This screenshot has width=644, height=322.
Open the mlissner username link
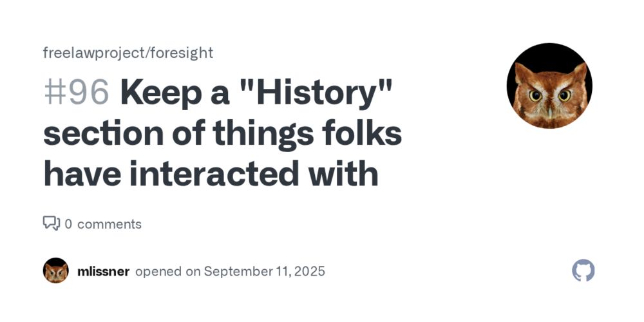click(x=104, y=272)
